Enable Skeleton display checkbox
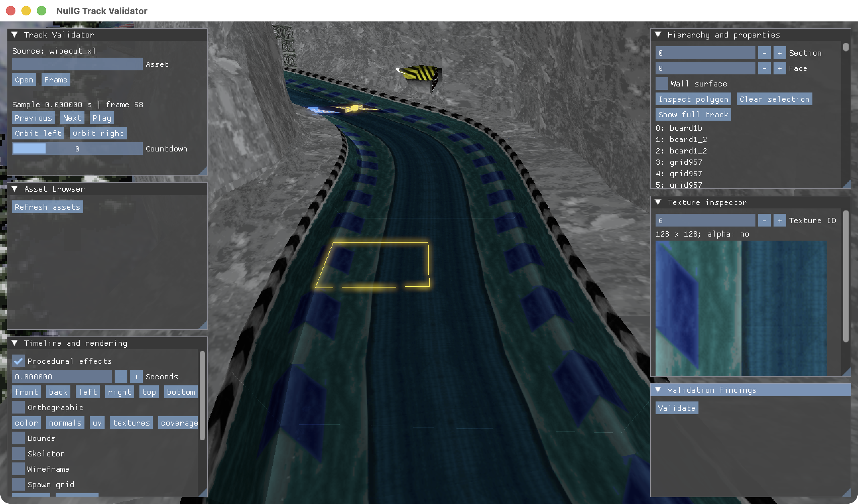This screenshot has width=858, height=504. pyautogui.click(x=18, y=454)
